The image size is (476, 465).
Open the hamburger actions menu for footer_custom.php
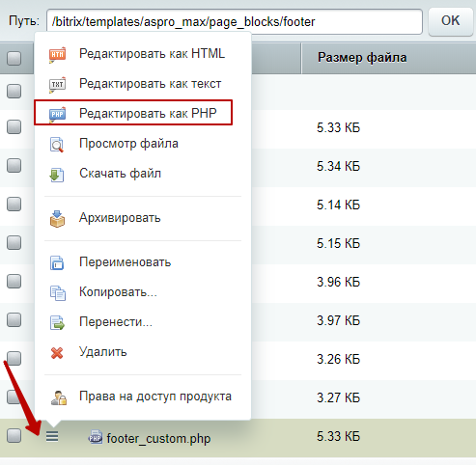tap(52, 436)
